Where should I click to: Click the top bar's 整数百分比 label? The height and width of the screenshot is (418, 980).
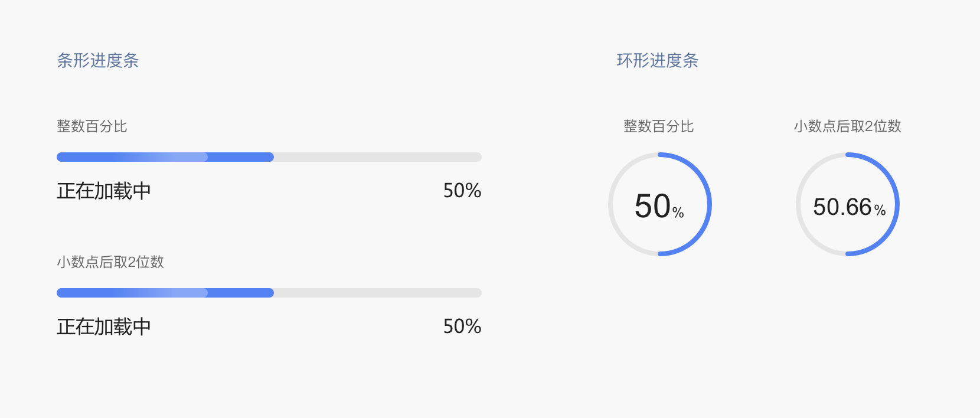[92, 126]
